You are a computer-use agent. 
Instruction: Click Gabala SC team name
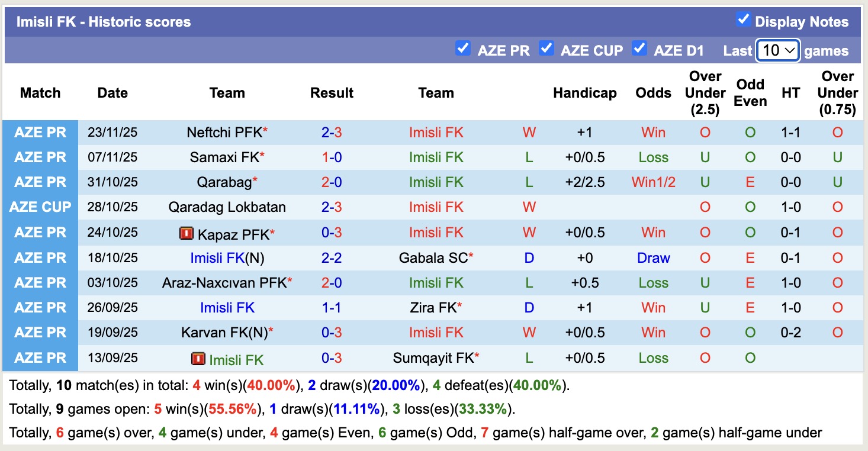coord(433,258)
